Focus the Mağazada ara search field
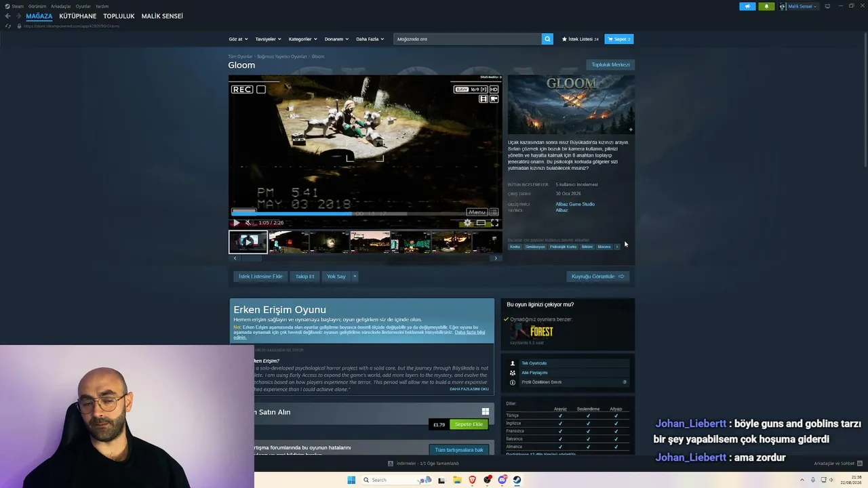Viewport: 868px width, 488px height. tap(468, 39)
